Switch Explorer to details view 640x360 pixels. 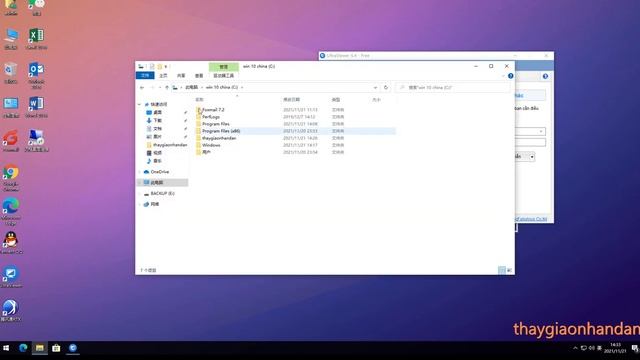tap(502, 270)
